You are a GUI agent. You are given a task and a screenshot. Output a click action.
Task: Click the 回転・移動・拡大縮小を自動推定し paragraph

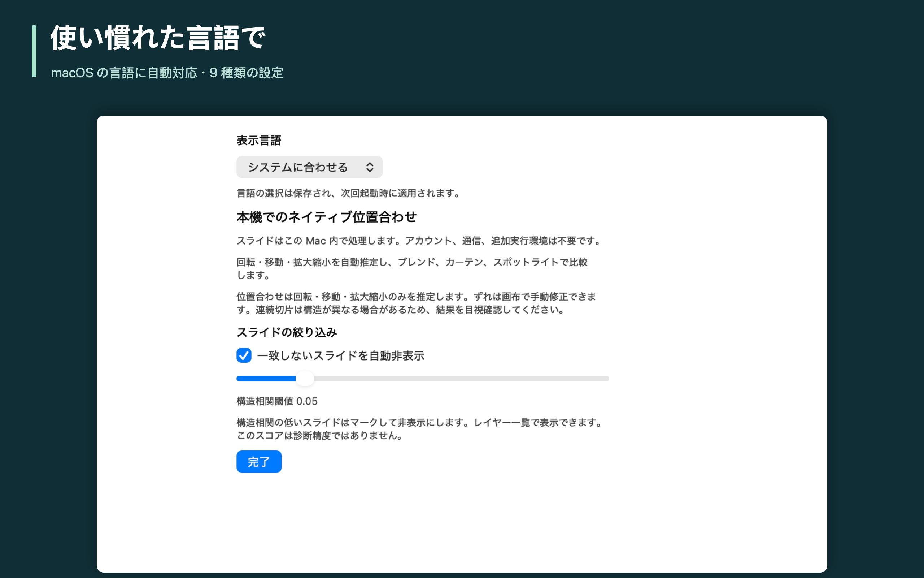412,268
